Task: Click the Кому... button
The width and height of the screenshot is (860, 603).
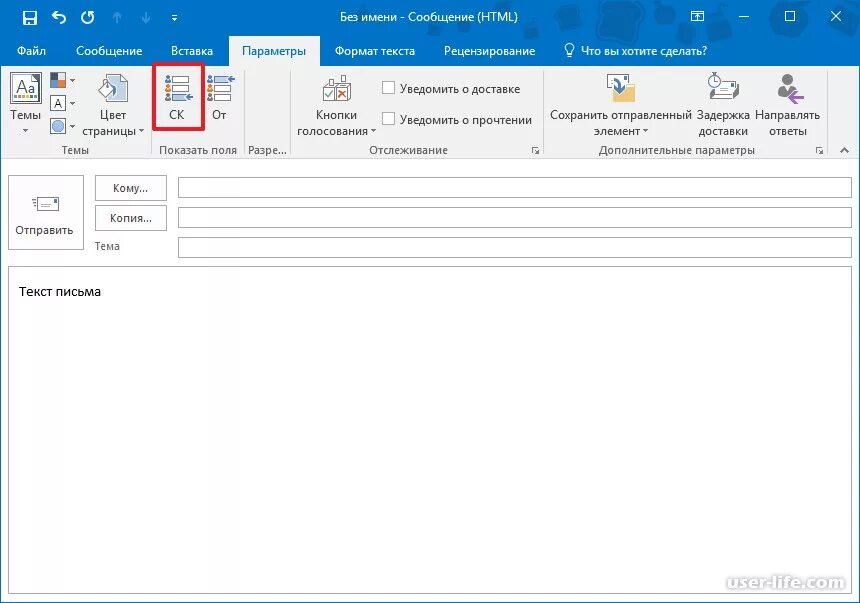Action: [x=131, y=188]
